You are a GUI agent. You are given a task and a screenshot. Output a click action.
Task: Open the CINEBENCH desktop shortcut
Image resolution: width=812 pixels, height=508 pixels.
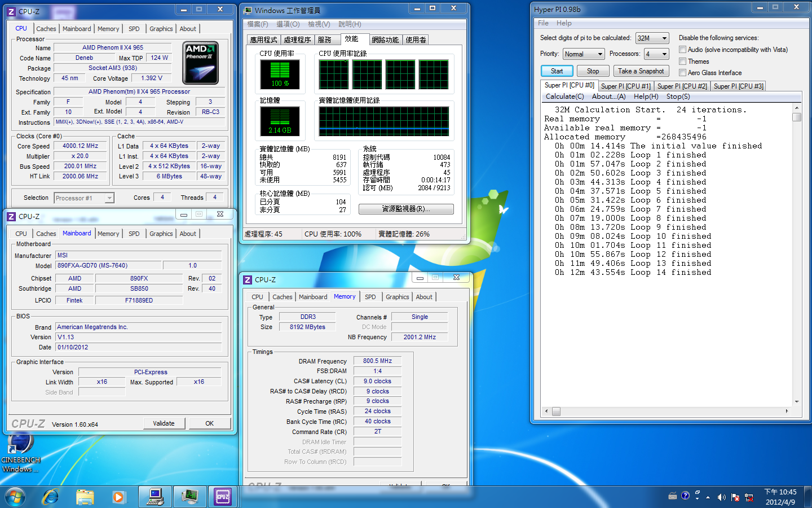tap(20, 452)
